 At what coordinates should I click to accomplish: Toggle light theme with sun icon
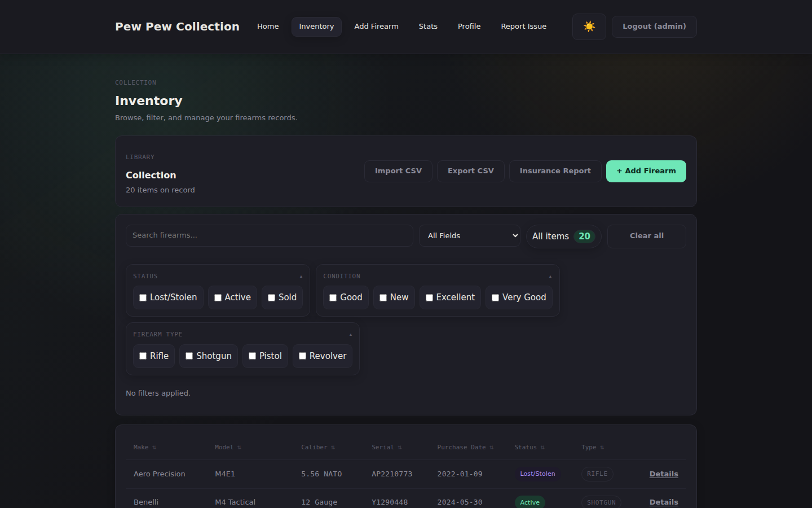(589, 27)
